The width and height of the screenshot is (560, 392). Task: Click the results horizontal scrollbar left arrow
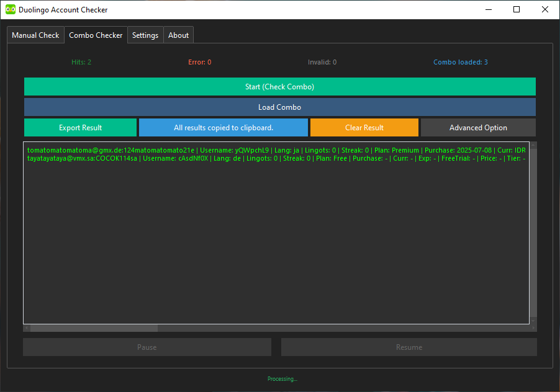(x=27, y=327)
